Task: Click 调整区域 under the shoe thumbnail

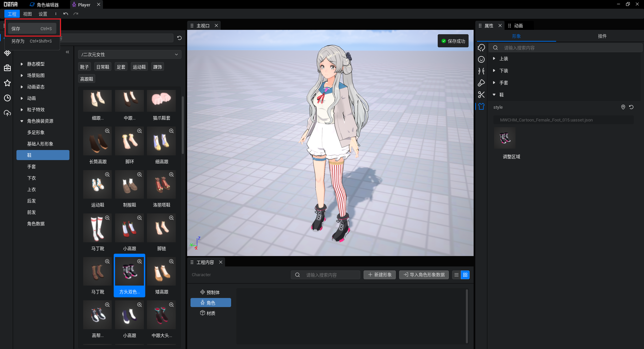Action: click(x=511, y=157)
